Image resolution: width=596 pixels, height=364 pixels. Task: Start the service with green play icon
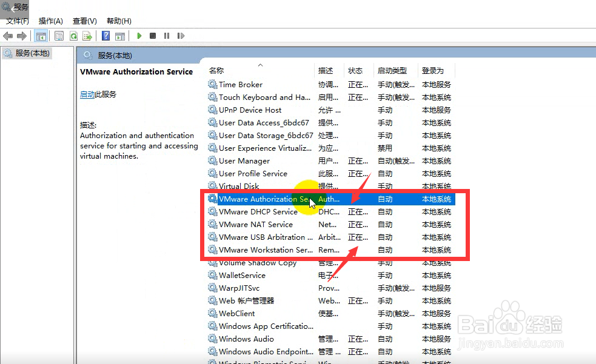click(139, 36)
